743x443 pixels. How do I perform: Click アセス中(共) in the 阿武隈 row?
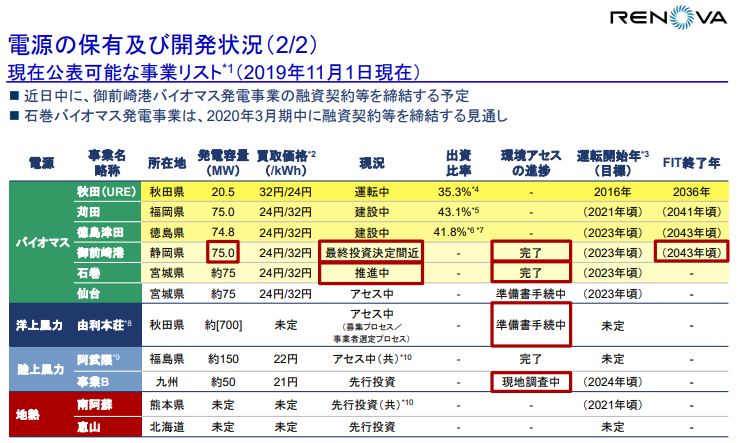[372, 359]
